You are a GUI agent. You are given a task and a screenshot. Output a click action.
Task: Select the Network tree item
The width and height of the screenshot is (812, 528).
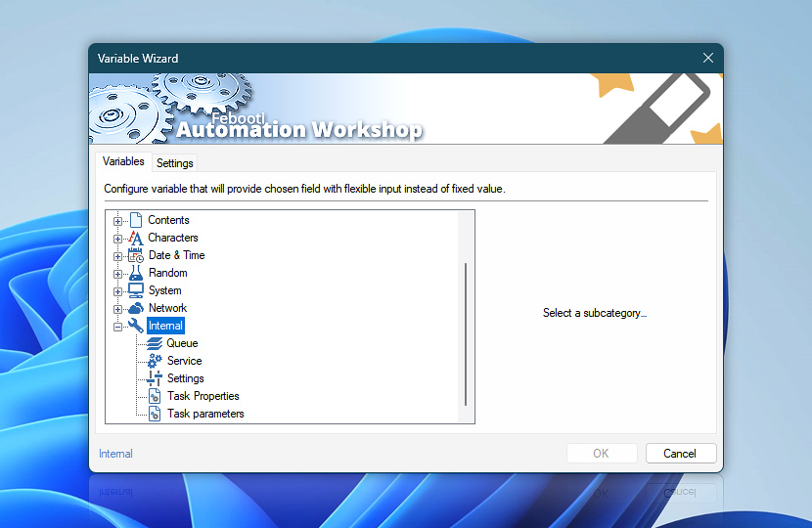(x=168, y=308)
